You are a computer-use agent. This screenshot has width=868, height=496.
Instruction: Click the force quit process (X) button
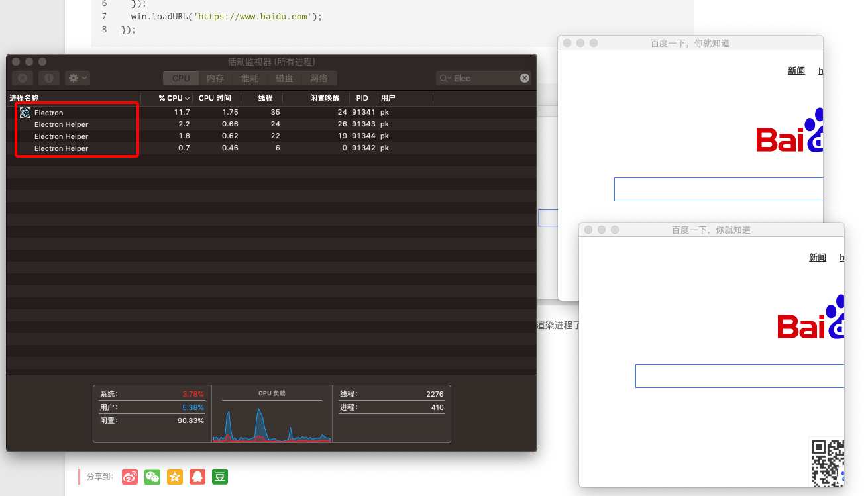pos(23,78)
